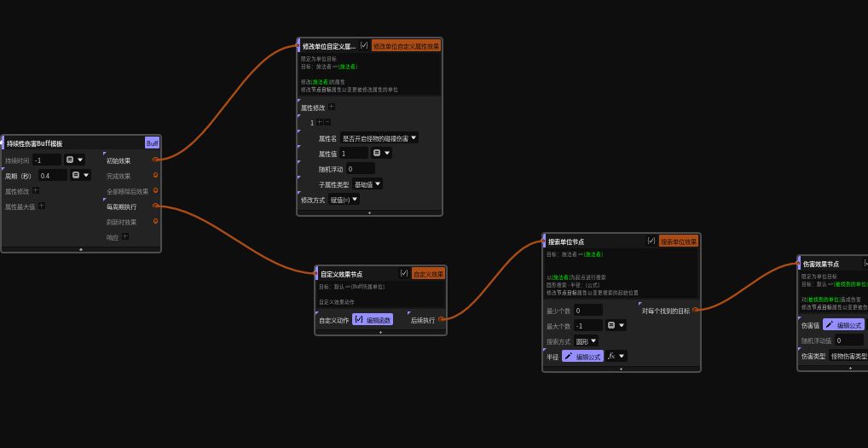Click input port of 修改单位自定义属性 node
This screenshot has height=448, width=868.
point(298,46)
